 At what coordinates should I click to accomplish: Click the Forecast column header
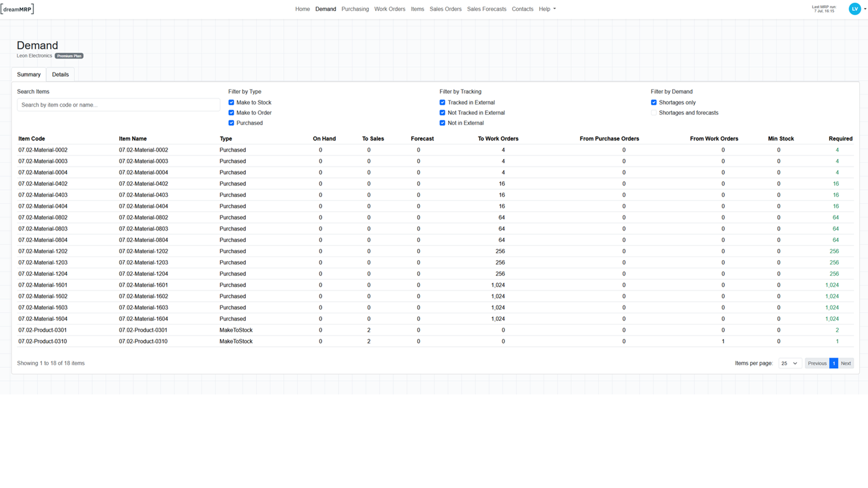[x=422, y=139]
